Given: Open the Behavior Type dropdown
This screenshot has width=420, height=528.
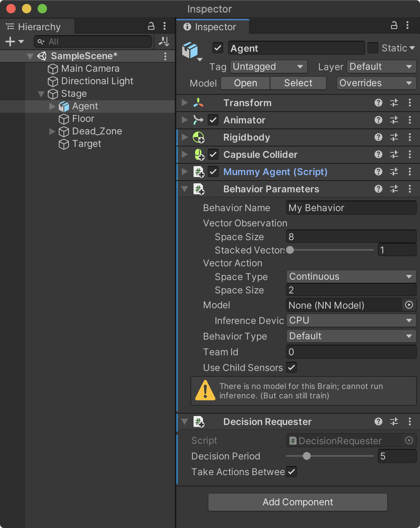Looking at the screenshot, I should [351, 336].
